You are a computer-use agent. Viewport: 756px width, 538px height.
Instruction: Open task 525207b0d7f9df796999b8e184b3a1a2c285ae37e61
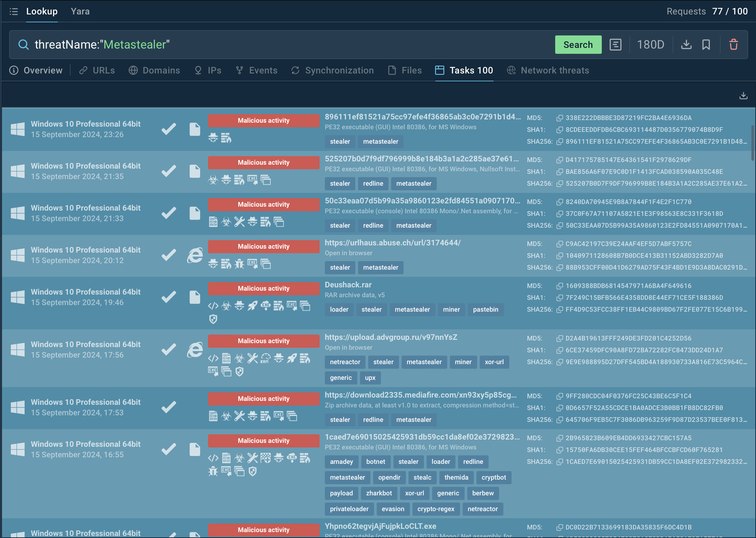point(422,159)
